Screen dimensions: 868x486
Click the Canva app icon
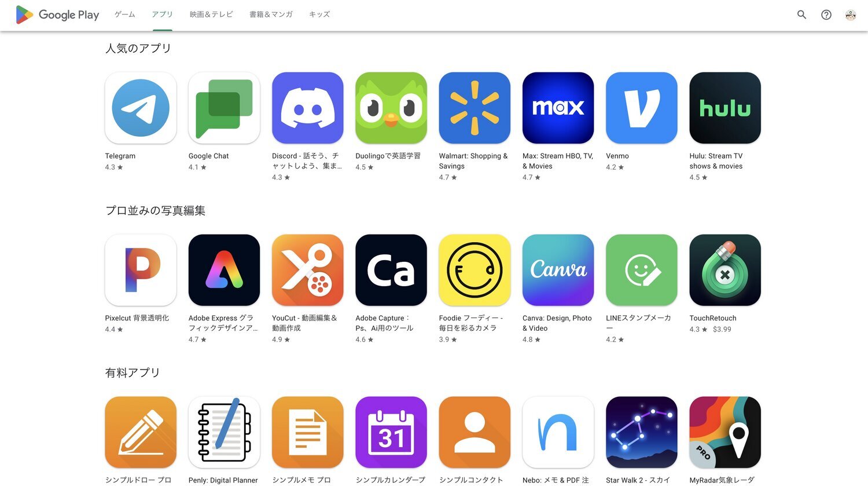click(558, 270)
